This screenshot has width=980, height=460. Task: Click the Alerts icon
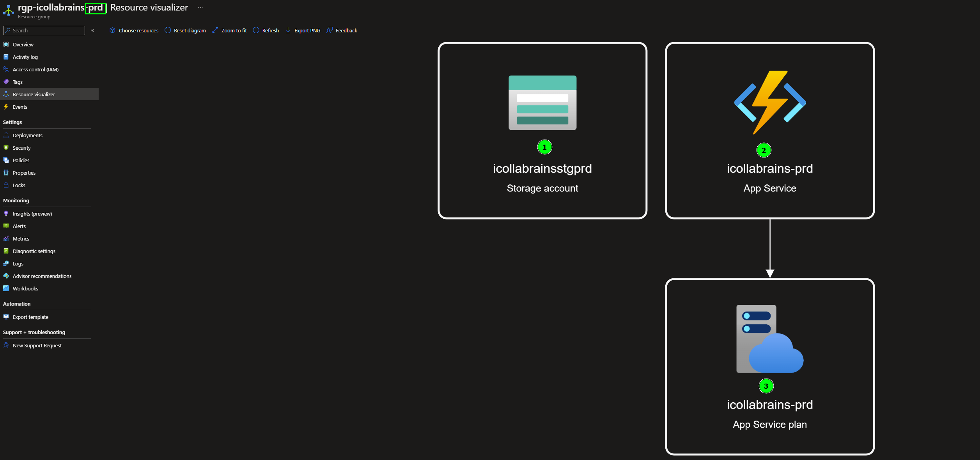click(x=6, y=226)
